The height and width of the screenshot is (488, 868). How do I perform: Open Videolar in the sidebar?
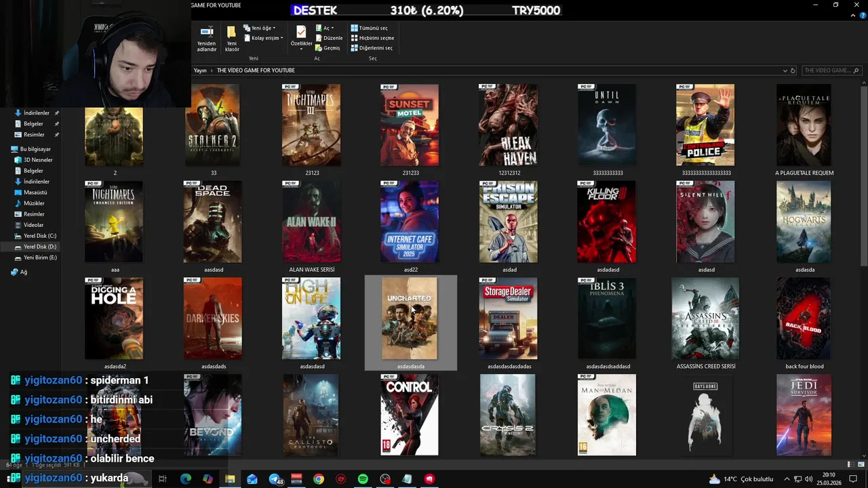(x=28, y=225)
